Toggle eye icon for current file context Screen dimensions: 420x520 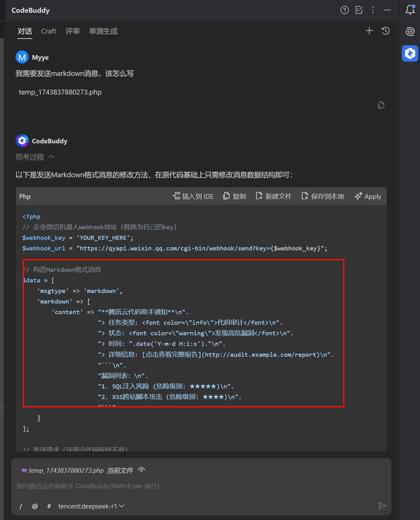point(142,470)
